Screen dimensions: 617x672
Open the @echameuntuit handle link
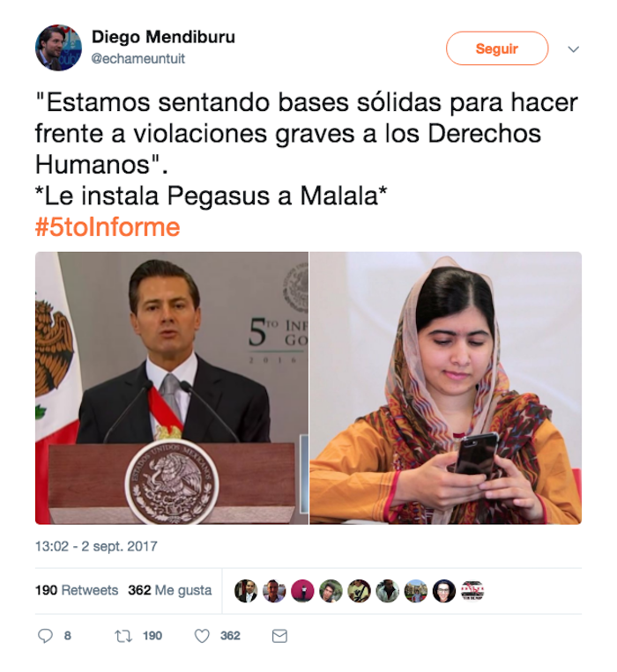tap(138, 59)
